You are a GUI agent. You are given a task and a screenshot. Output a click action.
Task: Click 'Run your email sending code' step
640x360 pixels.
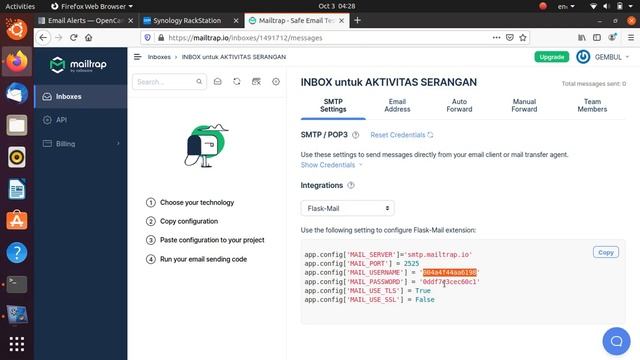tap(203, 259)
